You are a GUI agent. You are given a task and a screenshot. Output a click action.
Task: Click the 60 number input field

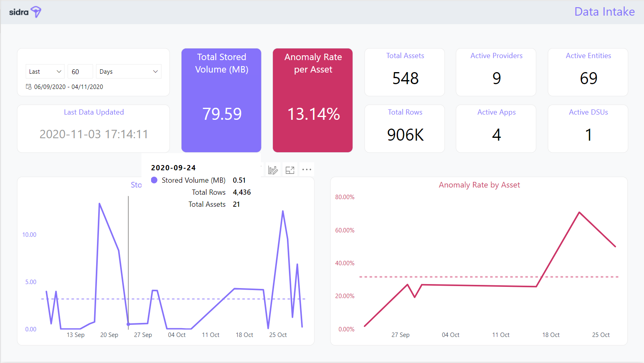pyautogui.click(x=80, y=72)
